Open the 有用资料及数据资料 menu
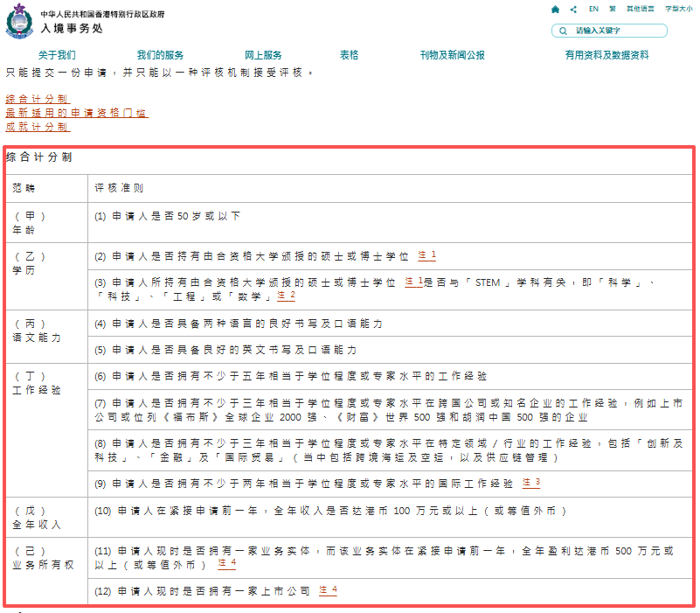Screen dimensions: 700x613 click(x=607, y=53)
